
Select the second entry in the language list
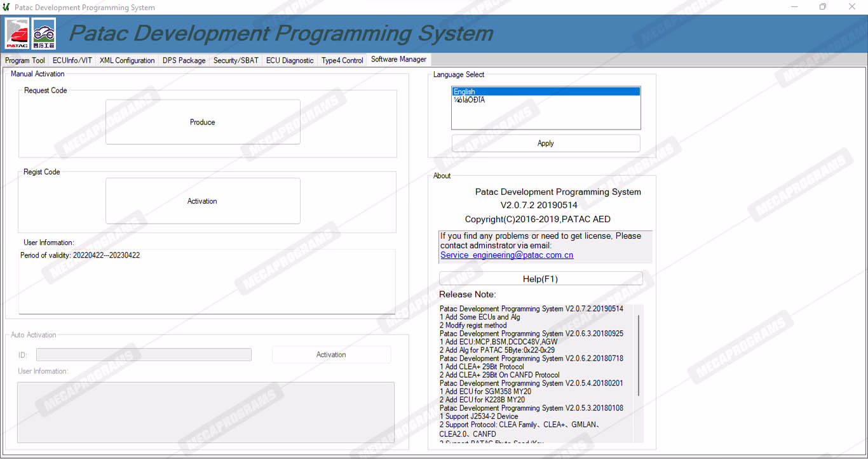546,100
